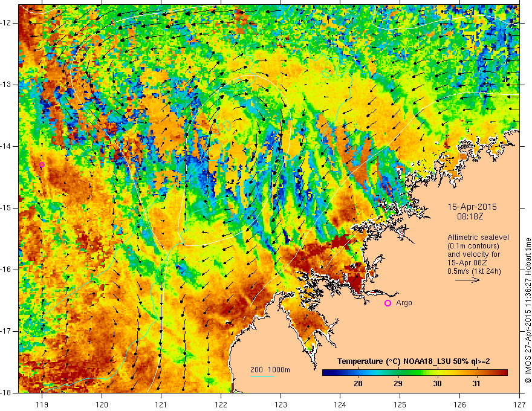This screenshot has height=411, width=532.
Task: Click the -12 latitude axis label
Action: coord(6,23)
